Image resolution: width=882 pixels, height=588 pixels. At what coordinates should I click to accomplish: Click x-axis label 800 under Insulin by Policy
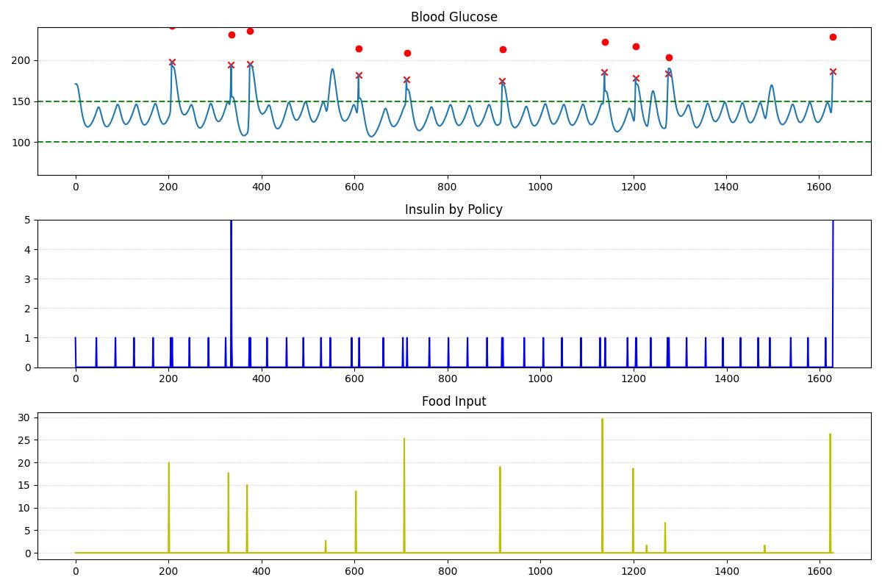[x=448, y=379]
